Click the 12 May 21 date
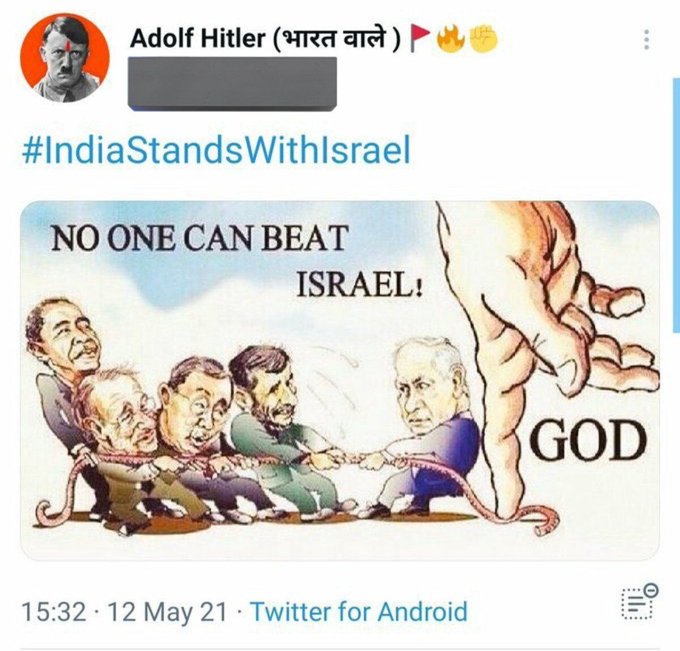The image size is (680, 651). [167, 612]
